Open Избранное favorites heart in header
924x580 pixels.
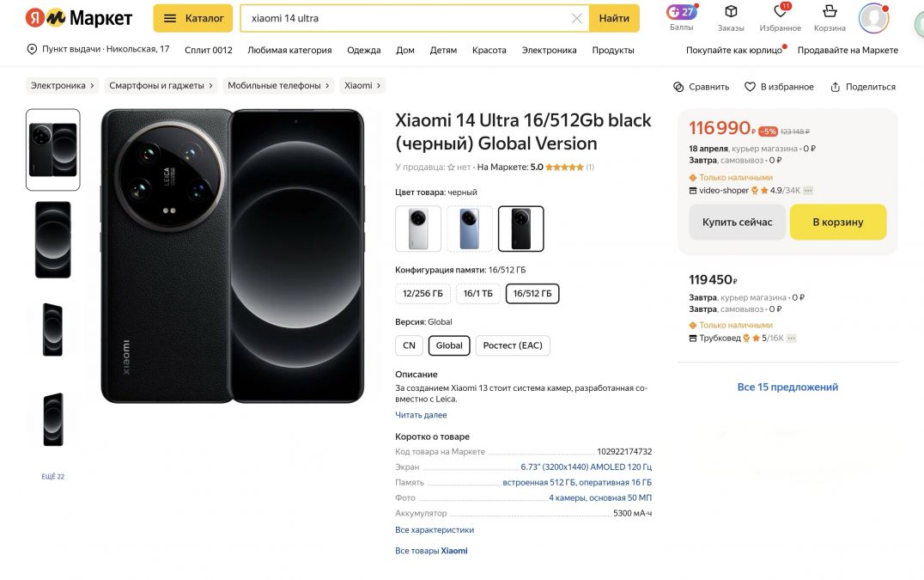pyautogui.click(x=781, y=11)
